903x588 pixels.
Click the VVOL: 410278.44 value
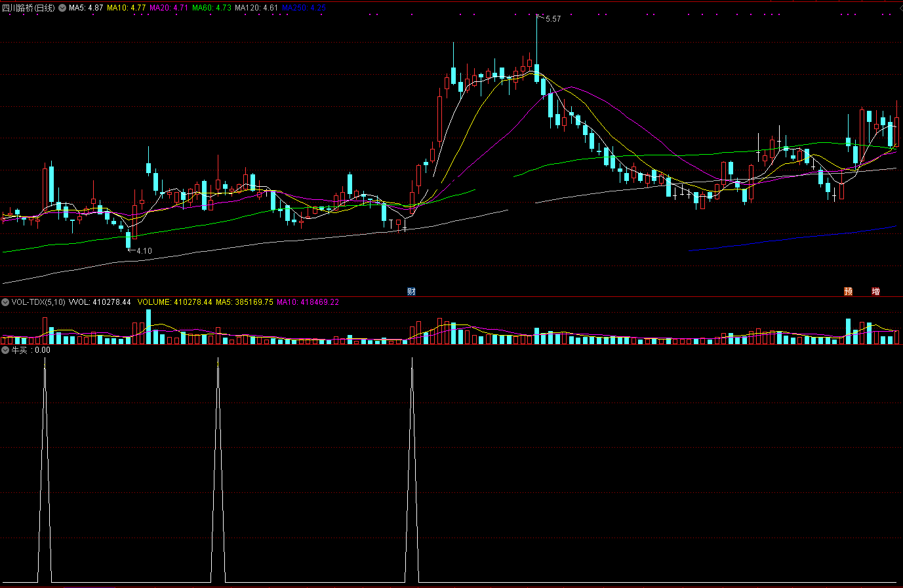[100, 302]
